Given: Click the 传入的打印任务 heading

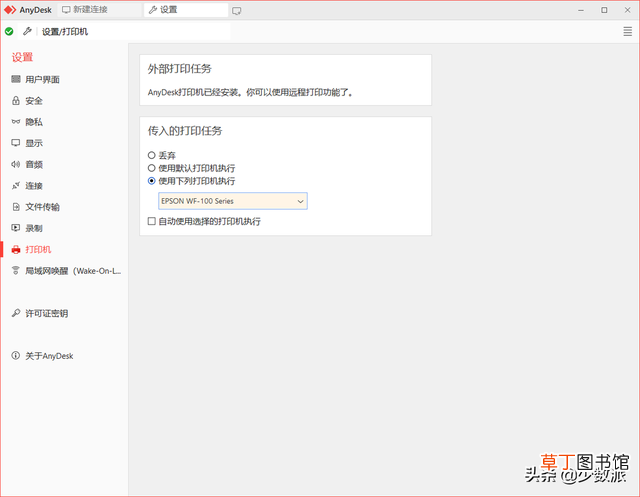Looking at the screenshot, I should (x=185, y=131).
